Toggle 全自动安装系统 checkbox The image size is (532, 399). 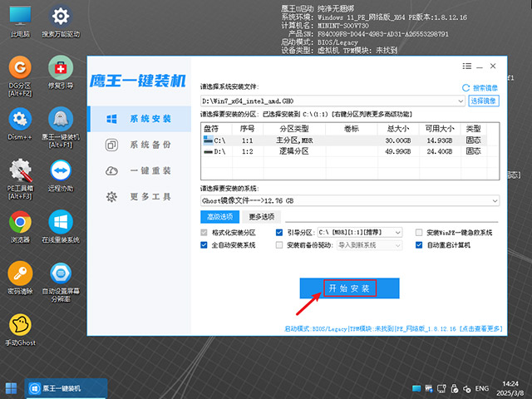pyautogui.click(x=204, y=245)
